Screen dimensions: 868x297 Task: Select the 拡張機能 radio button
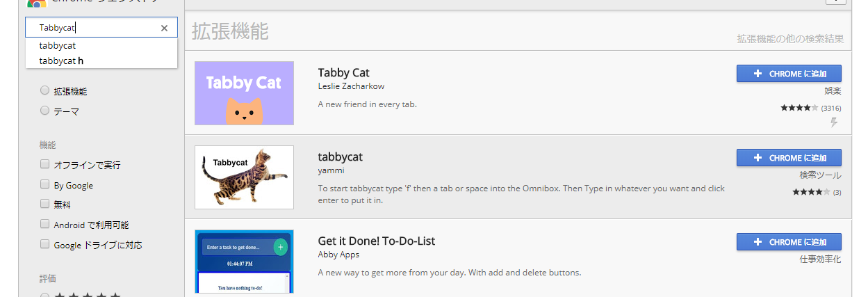pyautogui.click(x=45, y=90)
